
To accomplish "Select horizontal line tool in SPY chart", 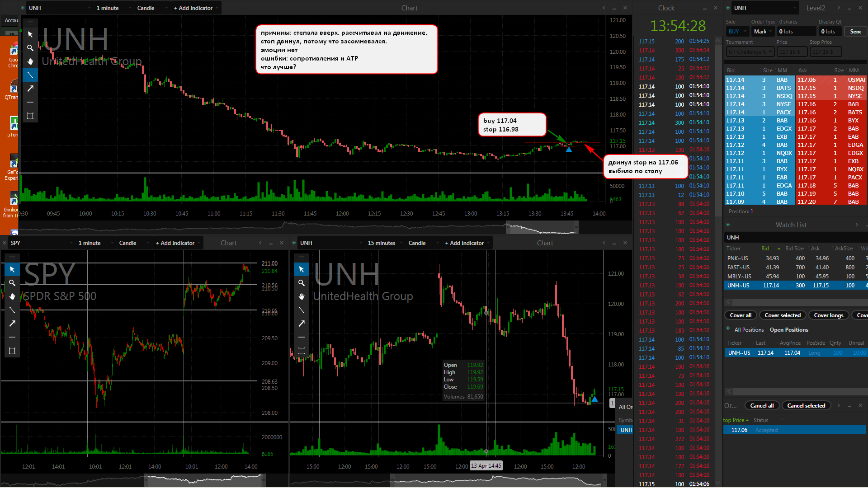I will (12, 337).
